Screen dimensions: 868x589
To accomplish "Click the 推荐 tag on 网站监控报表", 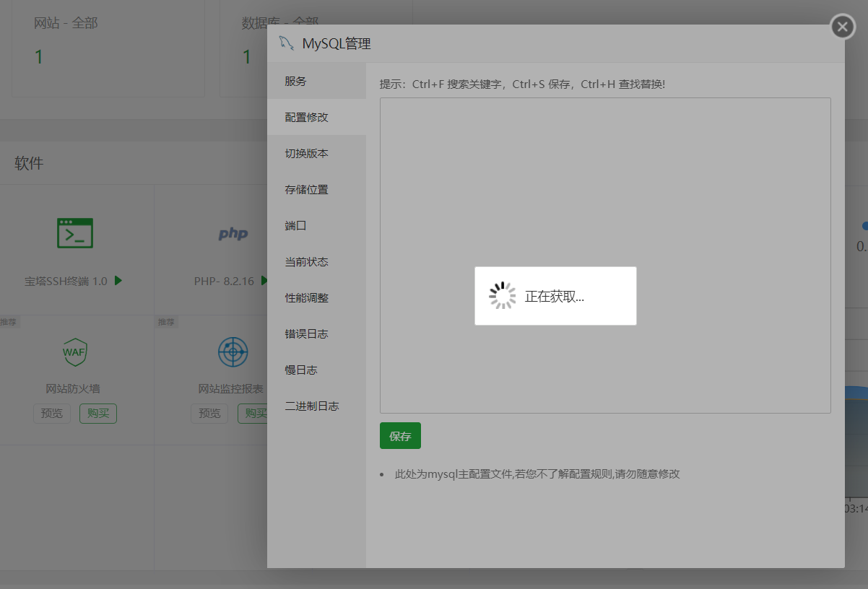I will (x=166, y=322).
